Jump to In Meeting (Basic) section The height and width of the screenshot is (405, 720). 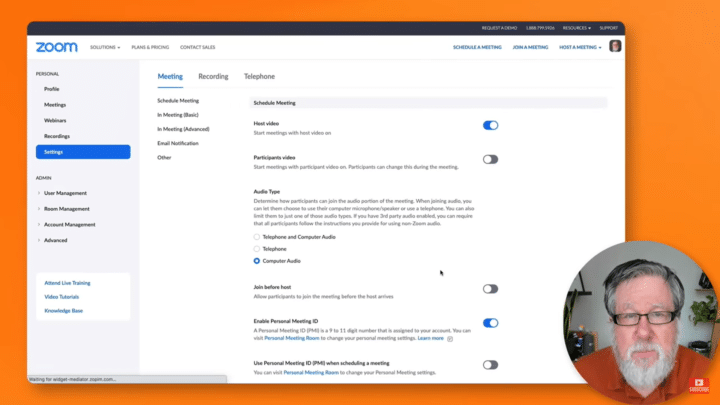(x=178, y=115)
